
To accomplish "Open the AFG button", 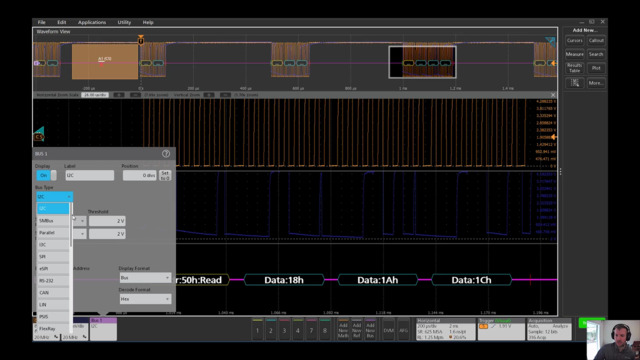I will [x=403, y=330].
